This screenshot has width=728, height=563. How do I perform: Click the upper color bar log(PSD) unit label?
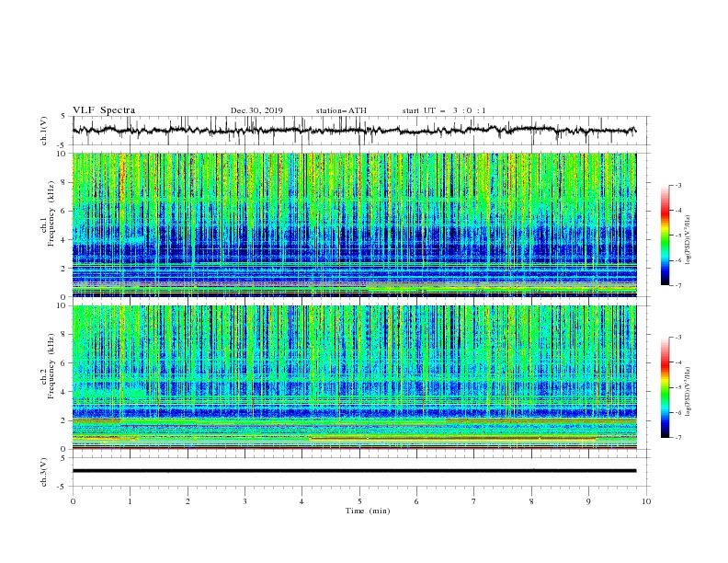coord(688,240)
